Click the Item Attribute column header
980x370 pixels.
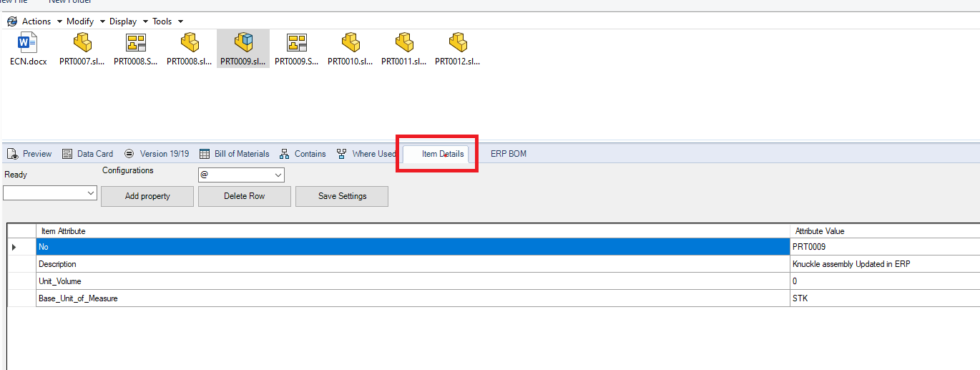coord(413,231)
